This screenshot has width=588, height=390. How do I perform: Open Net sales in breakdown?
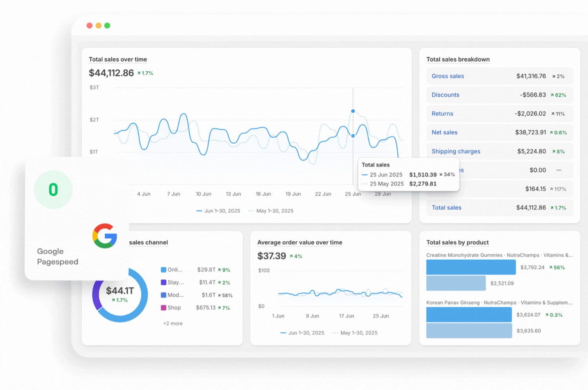click(445, 132)
